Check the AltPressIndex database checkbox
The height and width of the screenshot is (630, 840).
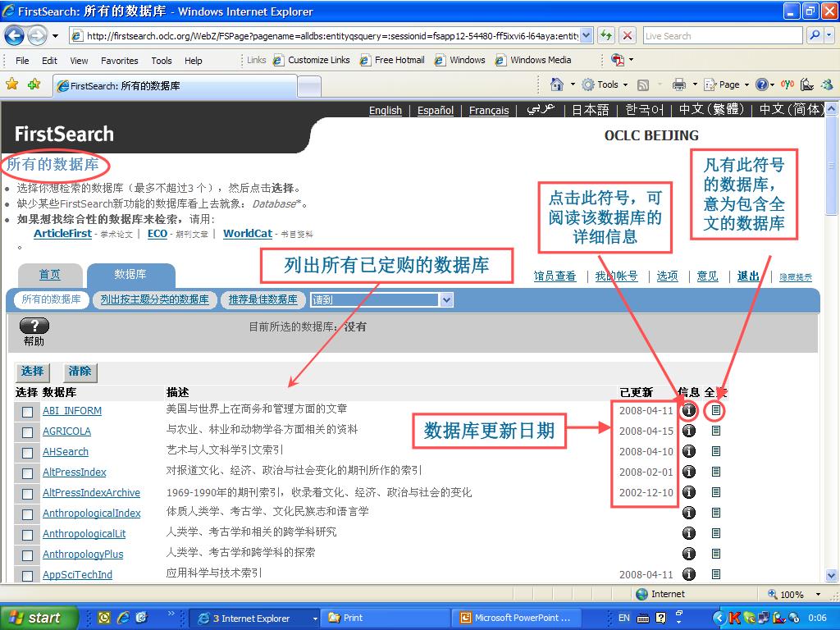(x=27, y=473)
